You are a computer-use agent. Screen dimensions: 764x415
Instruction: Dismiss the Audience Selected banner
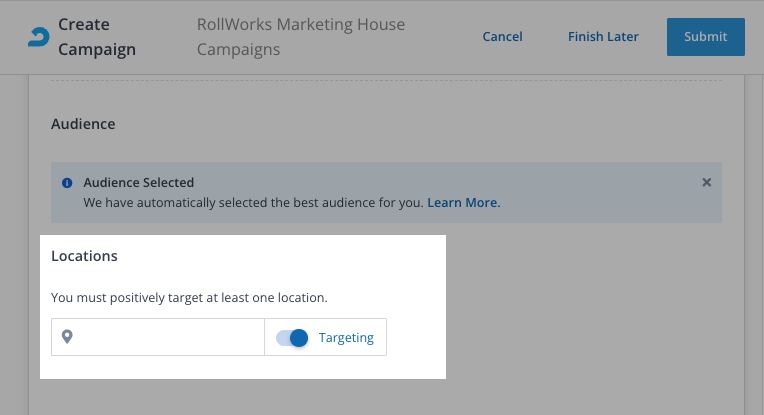point(706,183)
